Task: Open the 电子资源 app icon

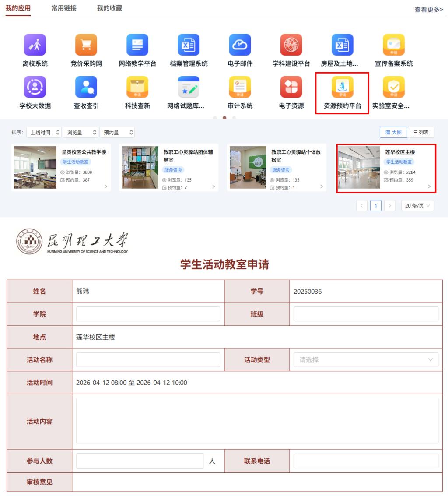Action: [291, 88]
